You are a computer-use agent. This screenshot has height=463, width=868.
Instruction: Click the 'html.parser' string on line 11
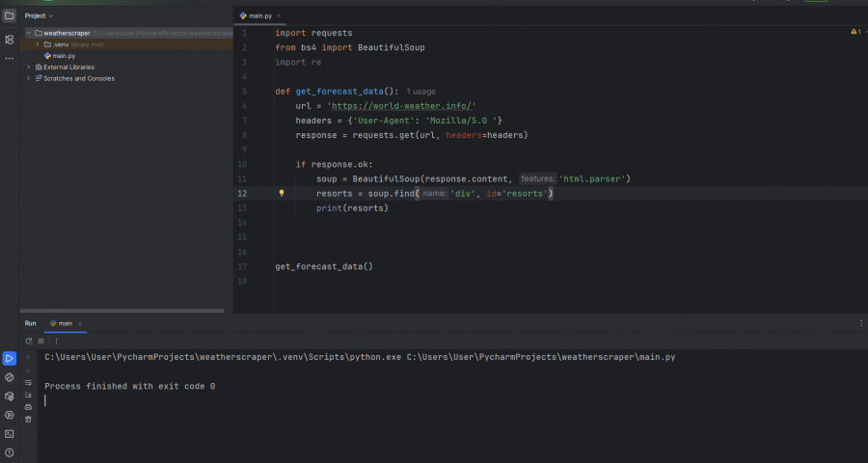tap(592, 178)
